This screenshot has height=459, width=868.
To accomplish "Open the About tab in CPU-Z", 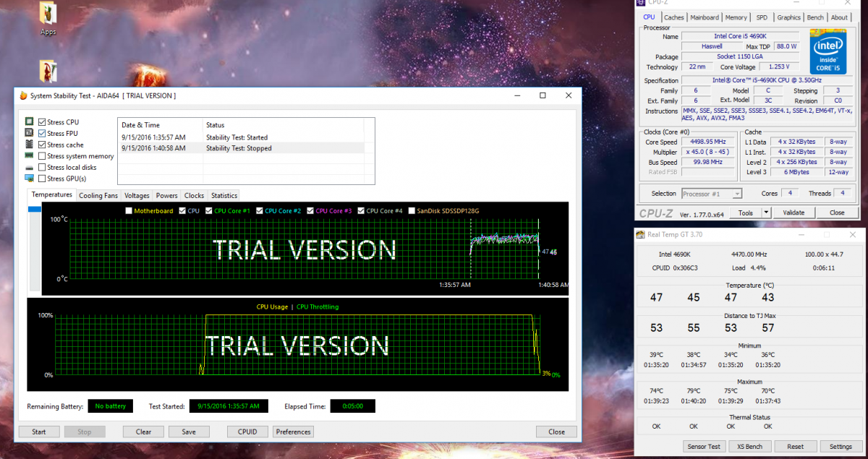I will (839, 17).
